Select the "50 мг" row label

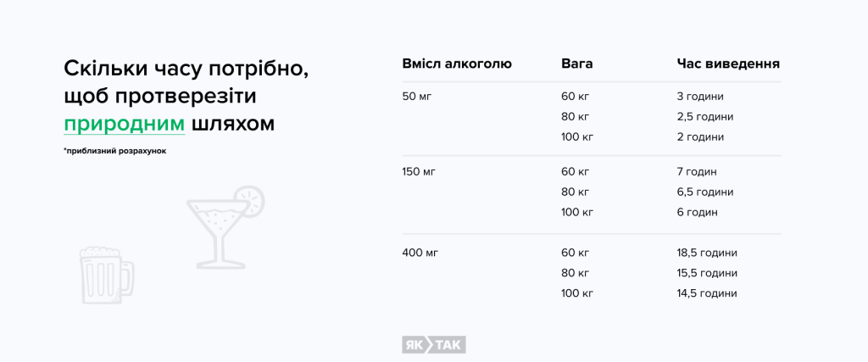point(417,96)
